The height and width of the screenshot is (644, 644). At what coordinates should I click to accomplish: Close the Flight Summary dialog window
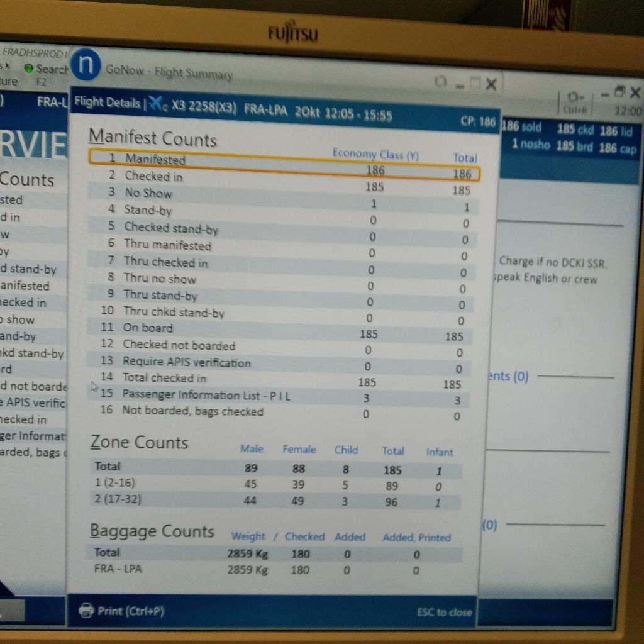point(491,84)
